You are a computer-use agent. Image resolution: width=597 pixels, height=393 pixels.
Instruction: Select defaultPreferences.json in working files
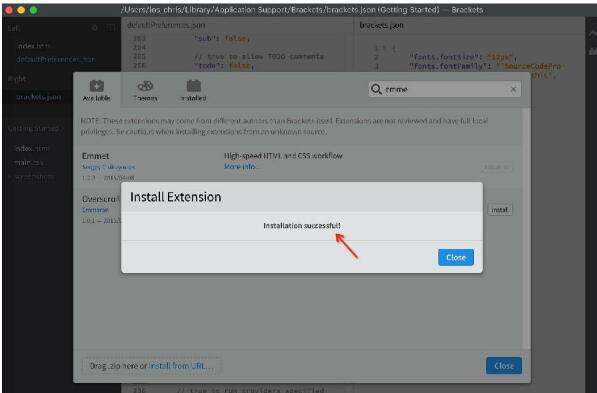(56, 59)
